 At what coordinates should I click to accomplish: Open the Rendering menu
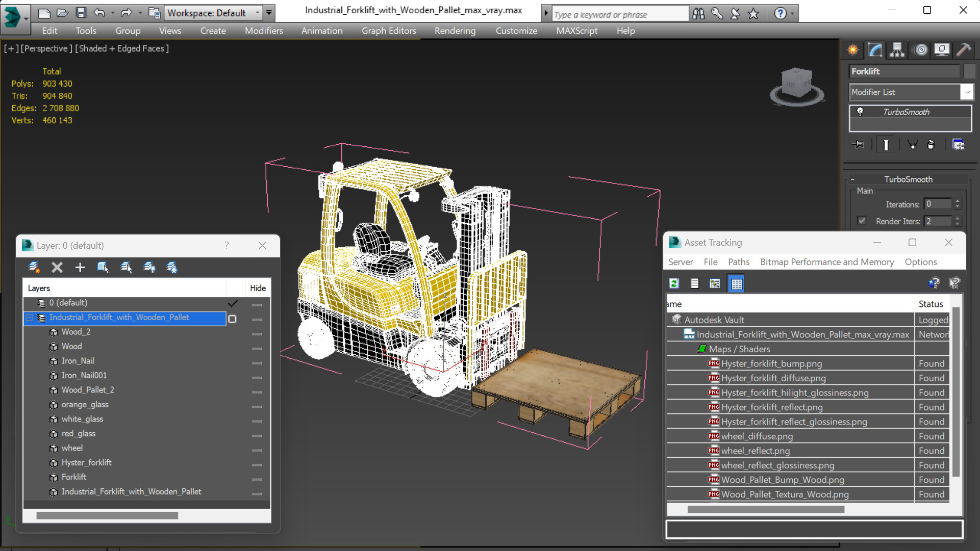[x=455, y=31]
